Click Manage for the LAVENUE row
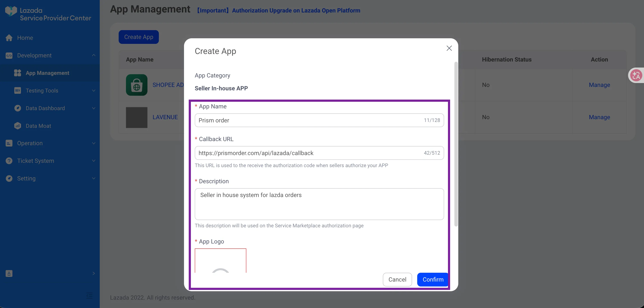The height and width of the screenshot is (308, 644). tap(599, 117)
